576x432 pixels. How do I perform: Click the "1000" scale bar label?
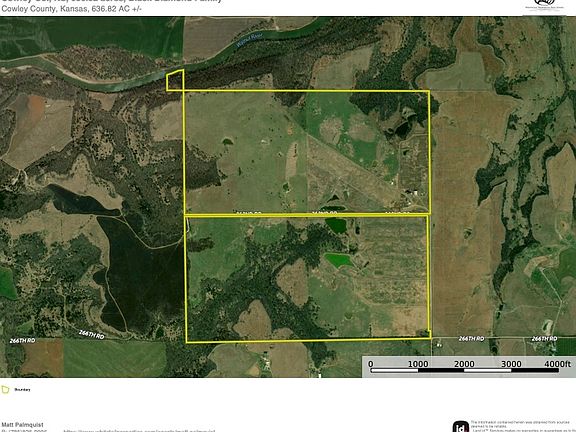[418, 364]
